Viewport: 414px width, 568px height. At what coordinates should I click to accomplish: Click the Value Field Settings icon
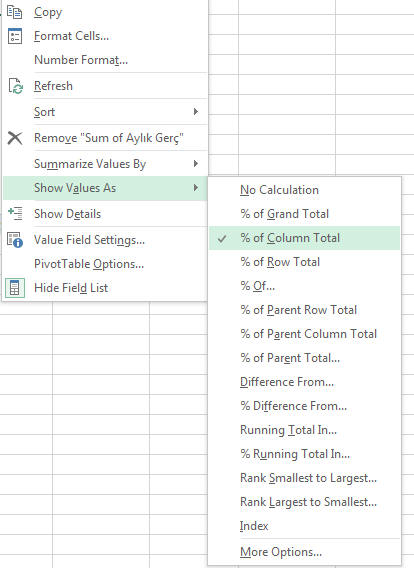15,240
